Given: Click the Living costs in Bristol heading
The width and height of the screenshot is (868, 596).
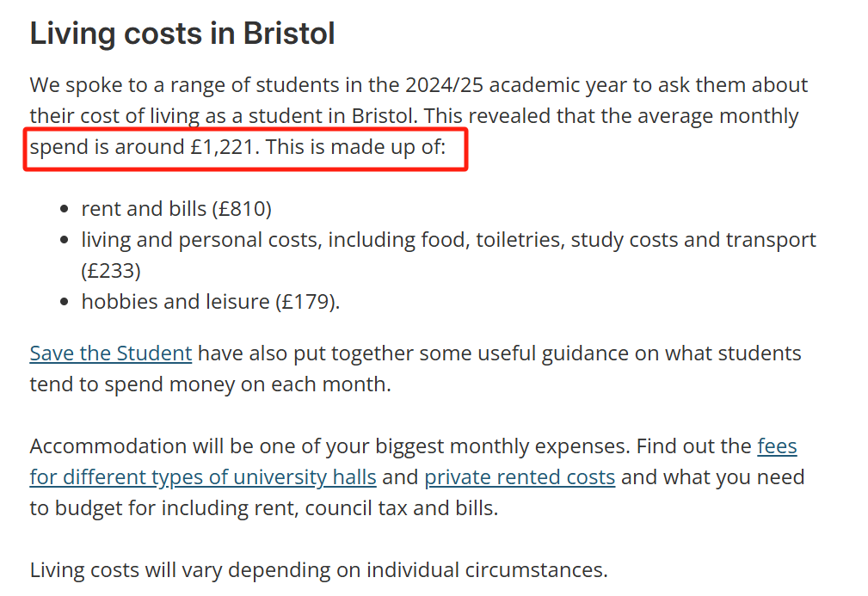Looking at the screenshot, I should [182, 34].
